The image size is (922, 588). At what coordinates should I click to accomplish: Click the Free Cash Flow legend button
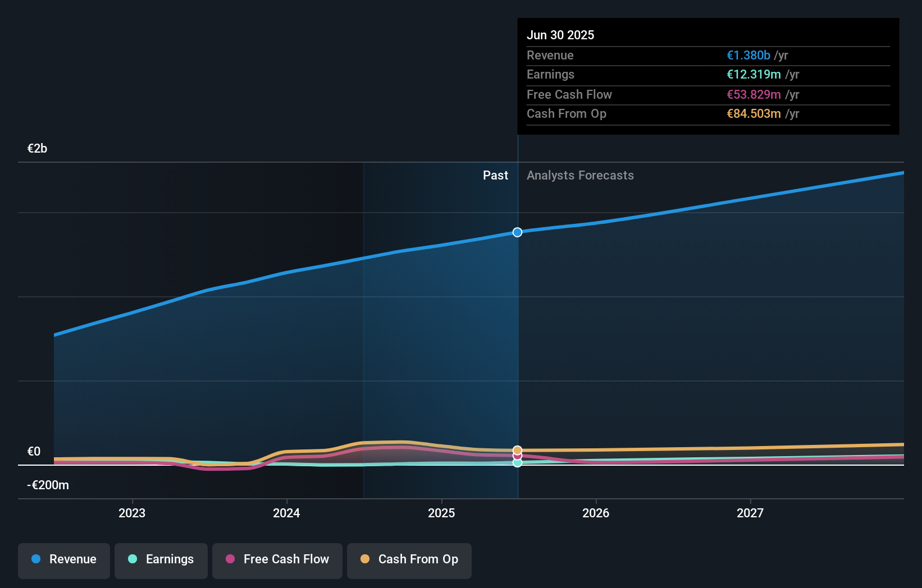[x=277, y=561]
